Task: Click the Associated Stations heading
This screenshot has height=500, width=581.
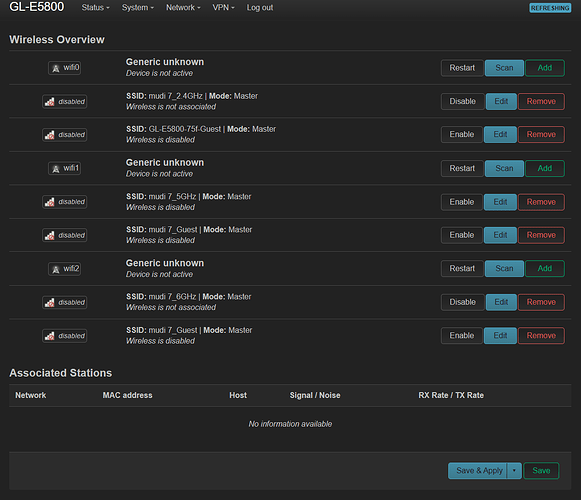Action: pyautogui.click(x=61, y=373)
